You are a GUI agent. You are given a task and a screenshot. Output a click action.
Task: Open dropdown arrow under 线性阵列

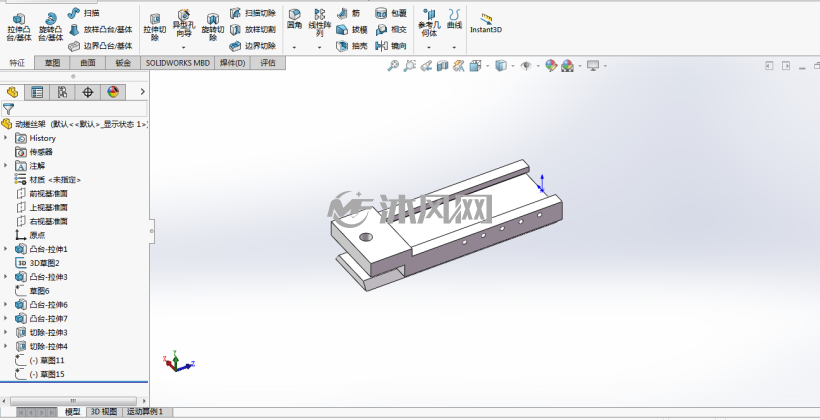coord(320,48)
